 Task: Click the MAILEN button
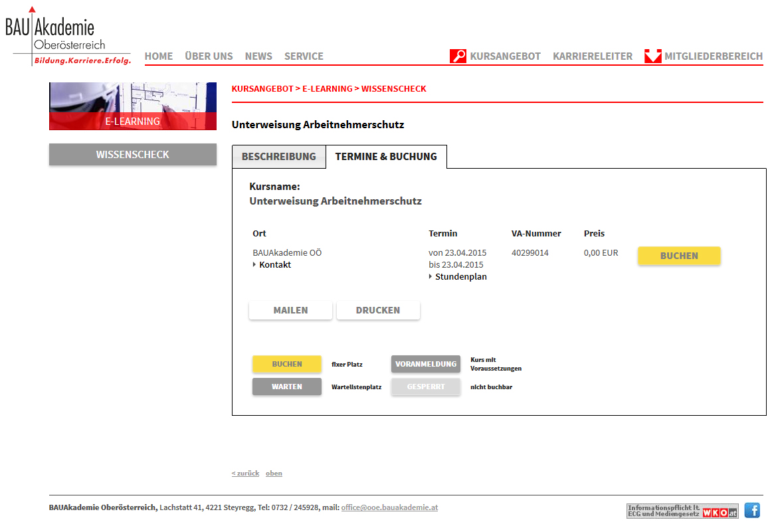290,310
